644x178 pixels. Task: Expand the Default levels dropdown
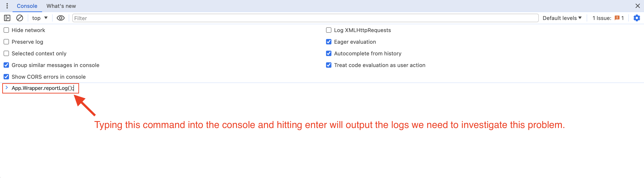pos(562,18)
